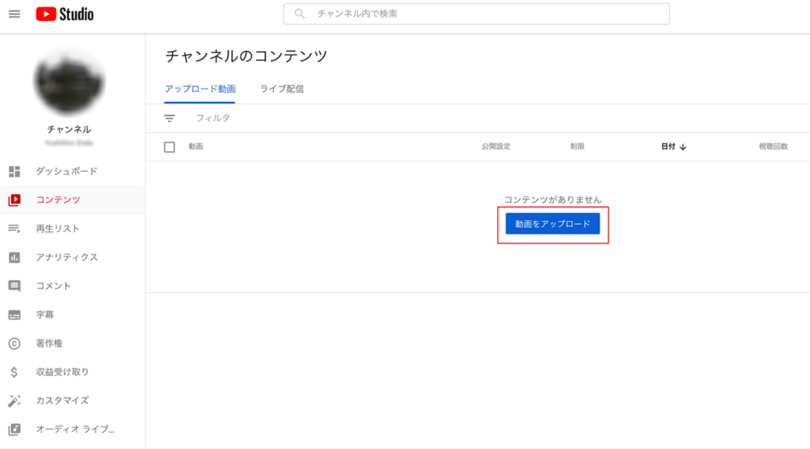Click 動画をアップロード button
The height and width of the screenshot is (450, 810).
coord(553,224)
